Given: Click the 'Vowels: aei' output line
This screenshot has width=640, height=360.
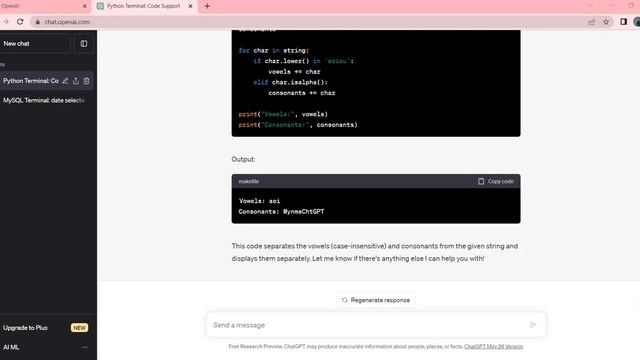Looking at the screenshot, I should tap(260, 201).
